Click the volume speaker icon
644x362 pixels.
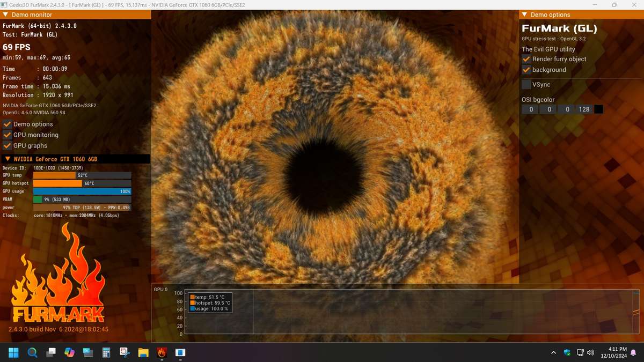[x=591, y=352]
